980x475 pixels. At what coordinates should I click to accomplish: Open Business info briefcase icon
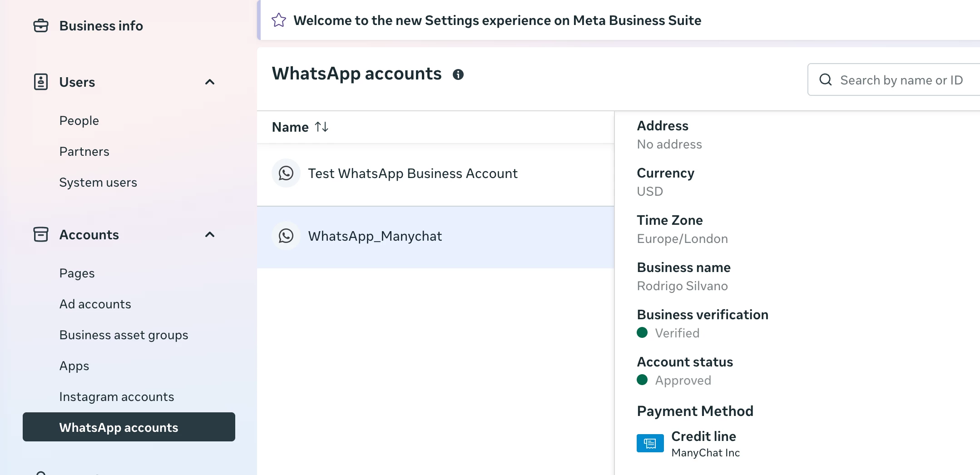(x=41, y=26)
